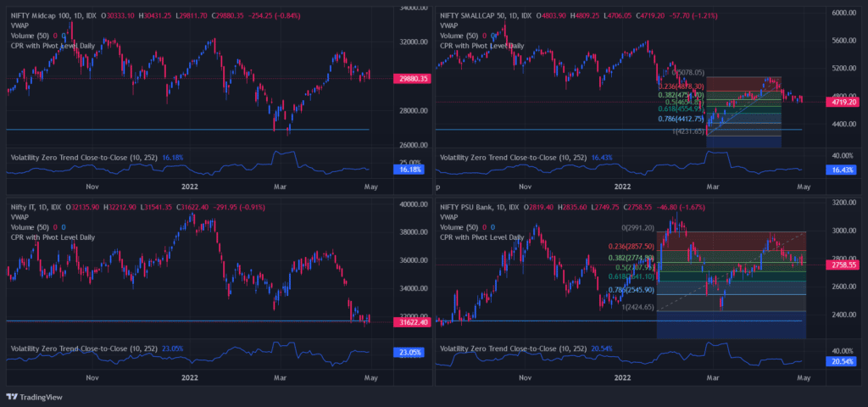Click the 2758.55 current price label

coord(842,265)
